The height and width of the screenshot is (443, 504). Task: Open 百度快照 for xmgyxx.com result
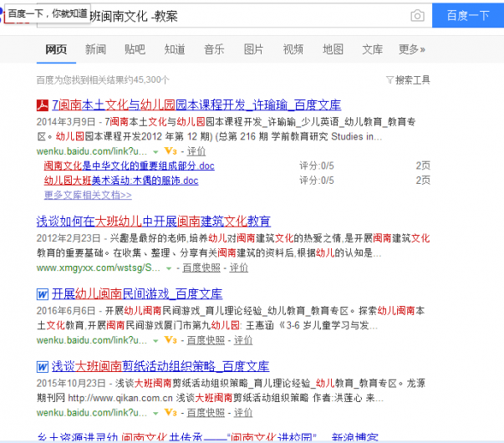pos(201,267)
